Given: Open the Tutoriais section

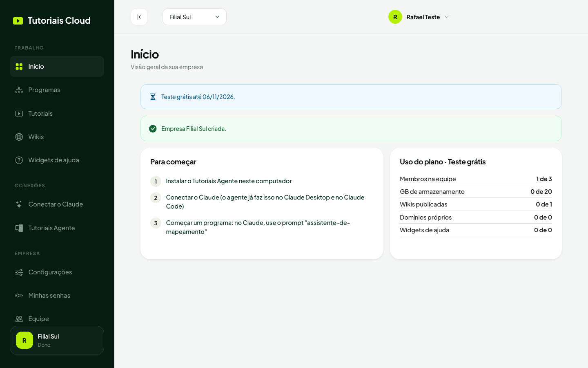Looking at the screenshot, I should [x=57, y=114].
